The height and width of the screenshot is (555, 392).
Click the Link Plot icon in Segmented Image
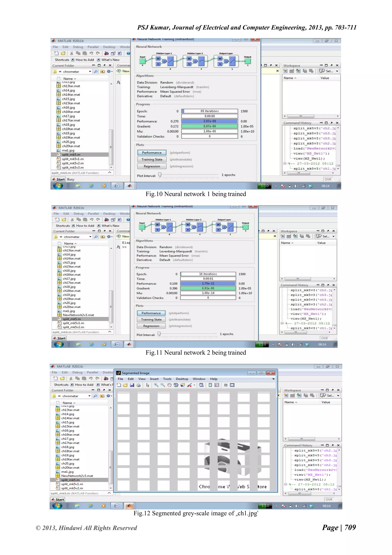pos(201,385)
